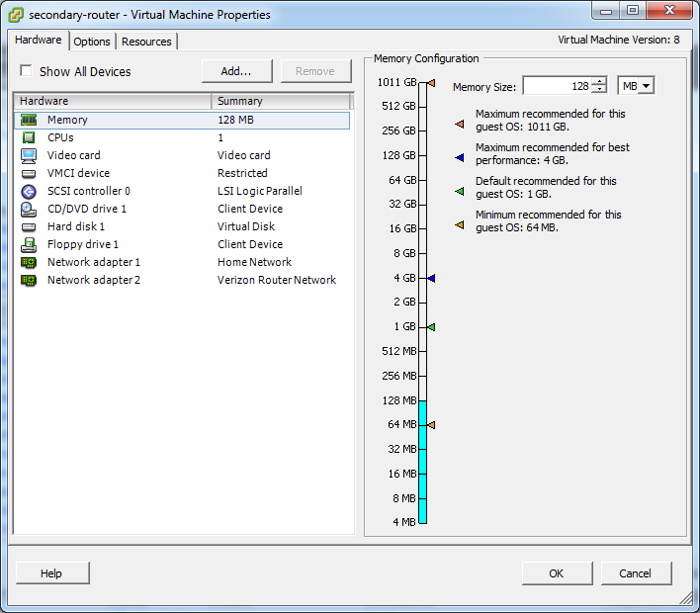Switch to the Resources tab

[146, 42]
